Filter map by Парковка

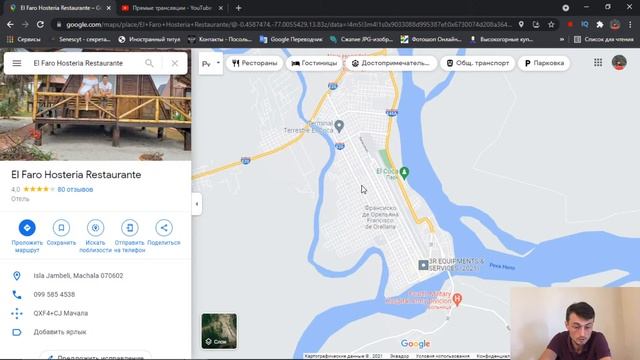[544, 63]
